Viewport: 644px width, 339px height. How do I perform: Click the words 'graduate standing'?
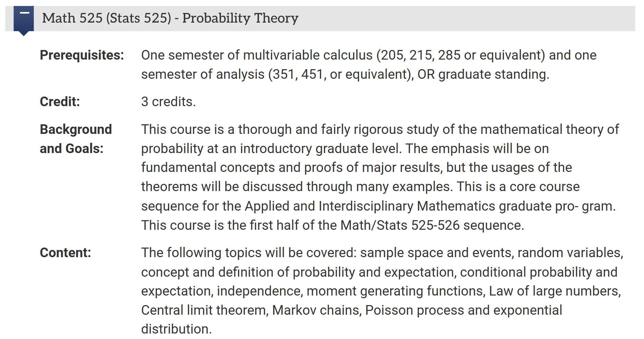(492, 74)
